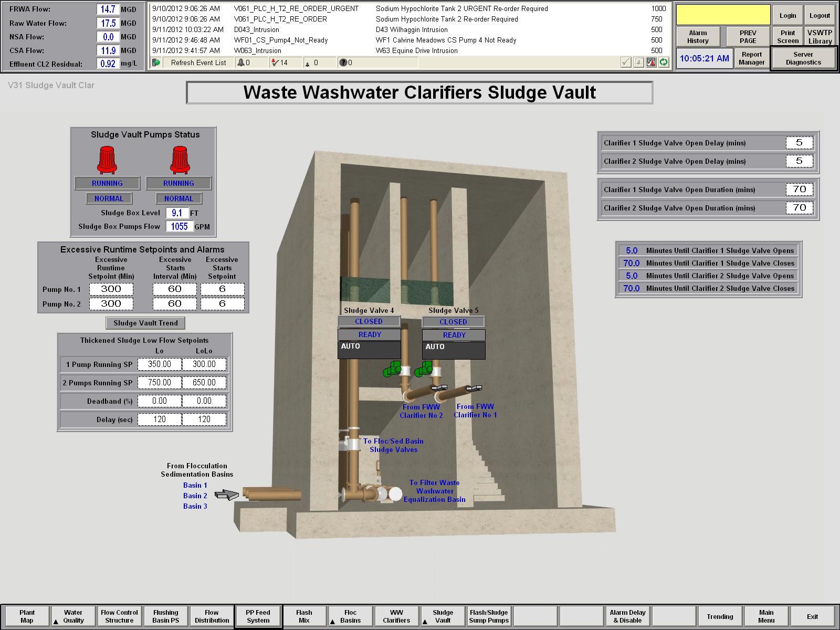
Task: Toggle Sludge Valve 4 AUTO mode box
Action: [369, 350]
